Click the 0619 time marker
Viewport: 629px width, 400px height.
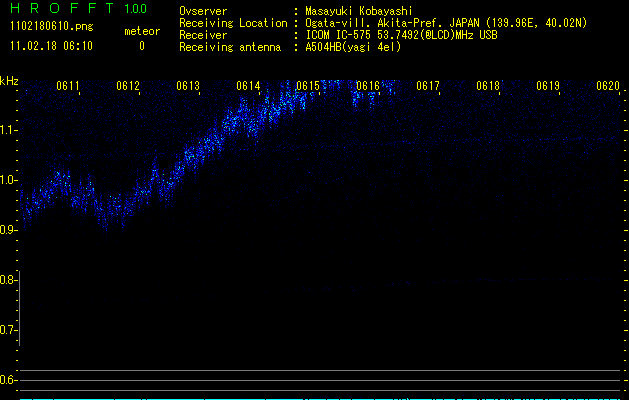[548, 86]
